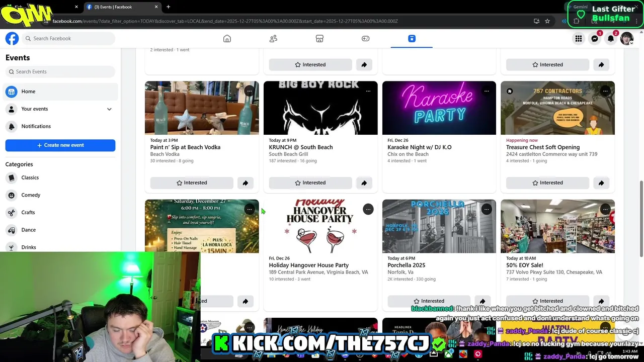Open the Big Boy Rock thumbnail
The image size is (644, 362).
(x=320, y=108)
